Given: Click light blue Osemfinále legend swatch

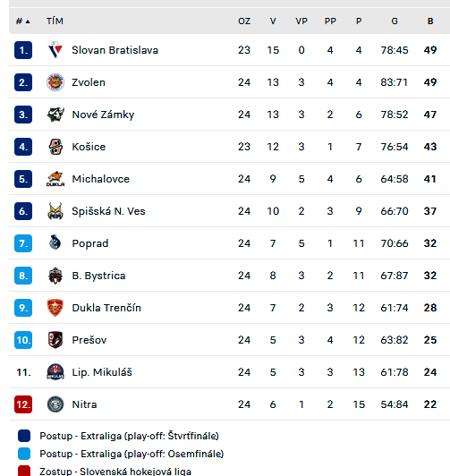Looking at the screenshot, I should coord(24,454).
